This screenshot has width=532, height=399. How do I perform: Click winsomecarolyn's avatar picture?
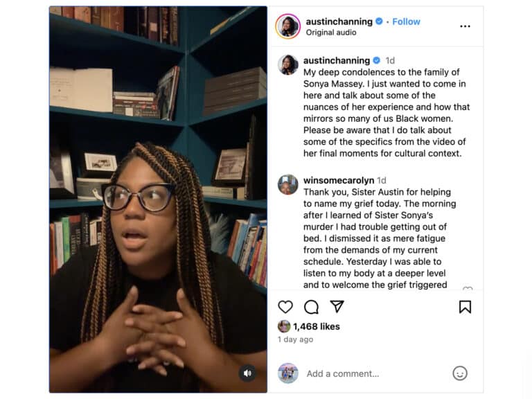point(287,184)
